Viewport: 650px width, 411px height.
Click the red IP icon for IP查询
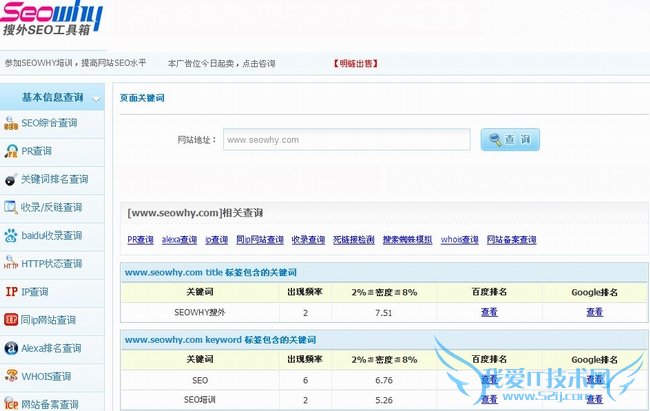[x=11, y=292]
